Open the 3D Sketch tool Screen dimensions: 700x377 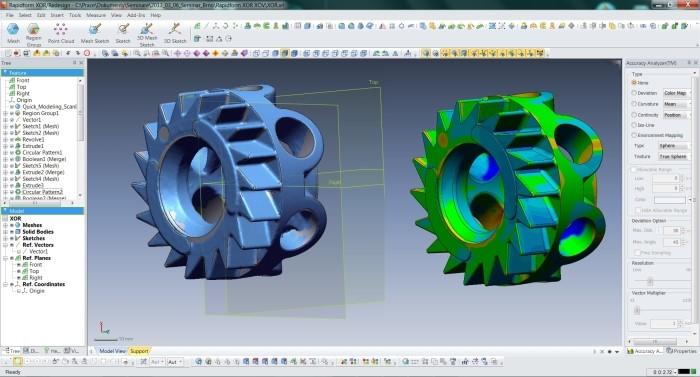click(175, 33)
